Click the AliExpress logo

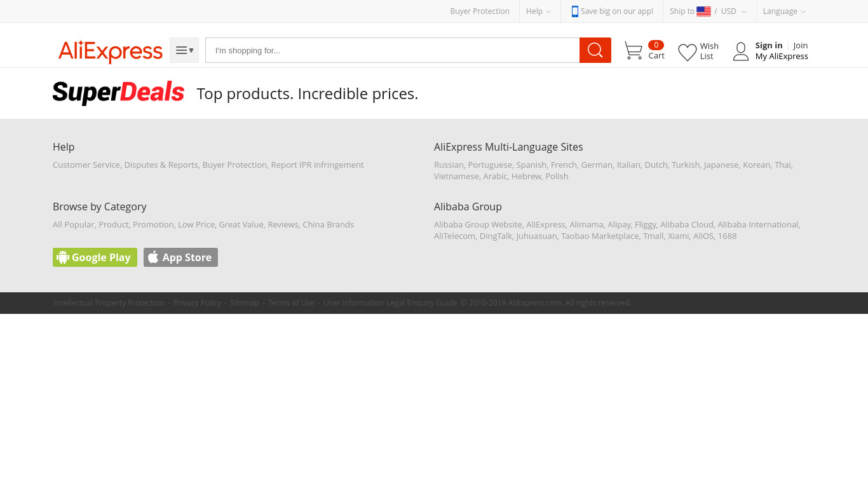111,51
